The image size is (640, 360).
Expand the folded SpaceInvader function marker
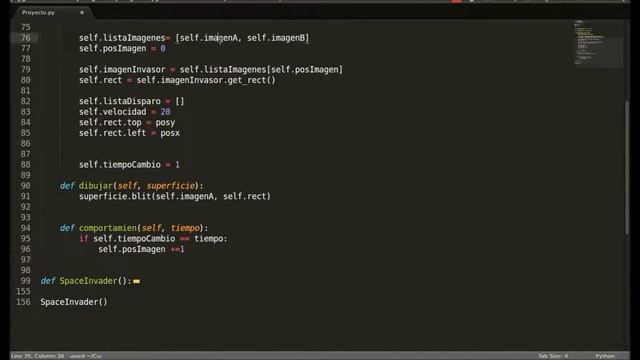[x=136, y=281]
